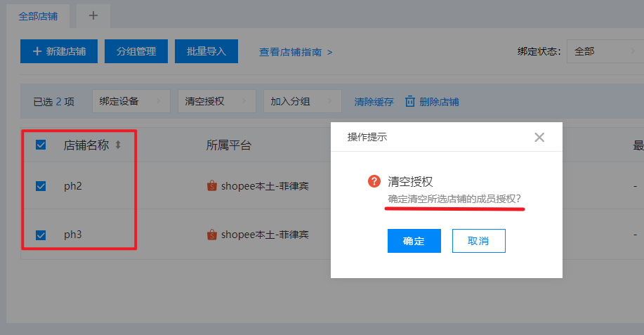Expand the 加入分组 dropdown
This screenshot has height=335, width=644.
click(302, 101)
